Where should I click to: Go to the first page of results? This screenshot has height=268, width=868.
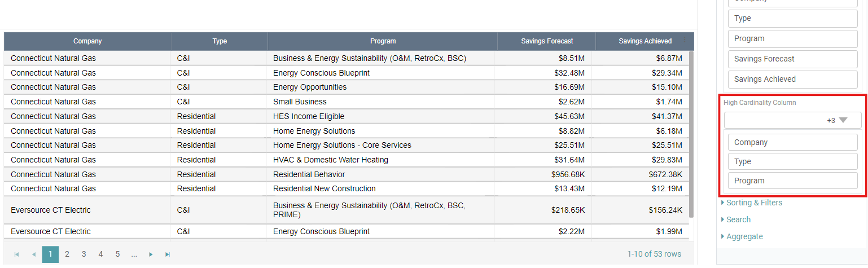[17, 254]
